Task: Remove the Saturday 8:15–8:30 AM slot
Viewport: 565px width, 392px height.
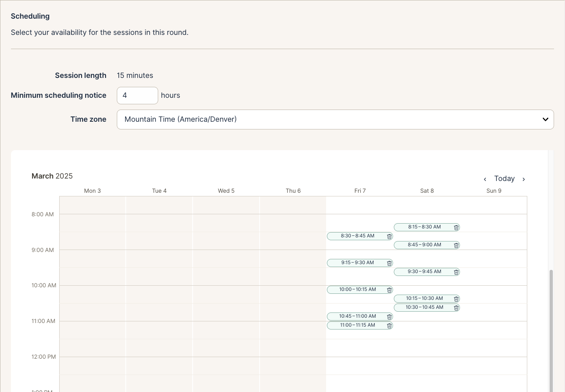Action: tap(456, 228)
